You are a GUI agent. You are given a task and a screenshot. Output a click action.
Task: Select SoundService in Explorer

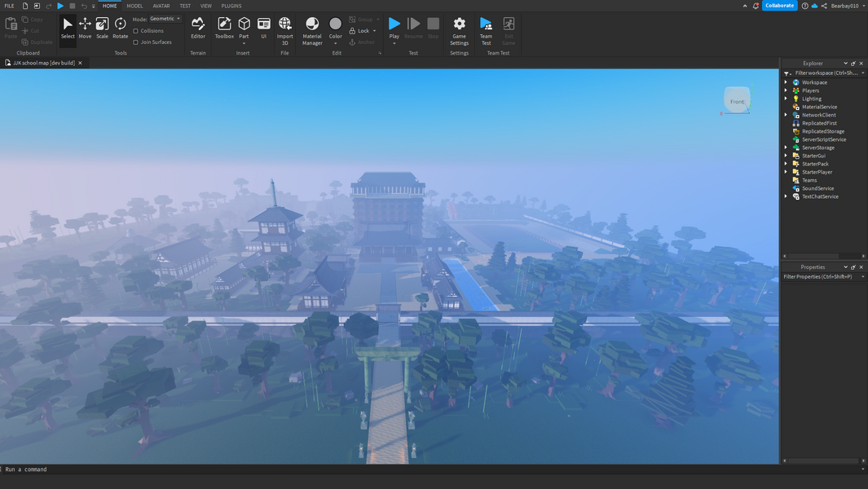[x=817, y=188]
